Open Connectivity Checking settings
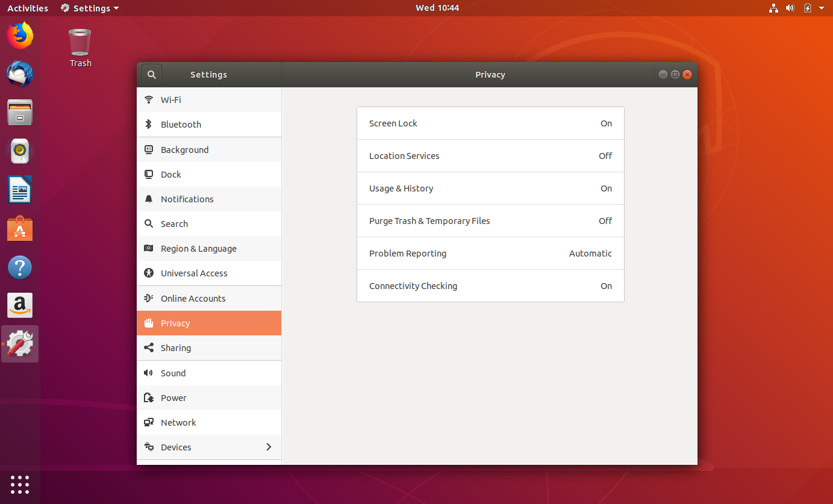 pos(490,285)
